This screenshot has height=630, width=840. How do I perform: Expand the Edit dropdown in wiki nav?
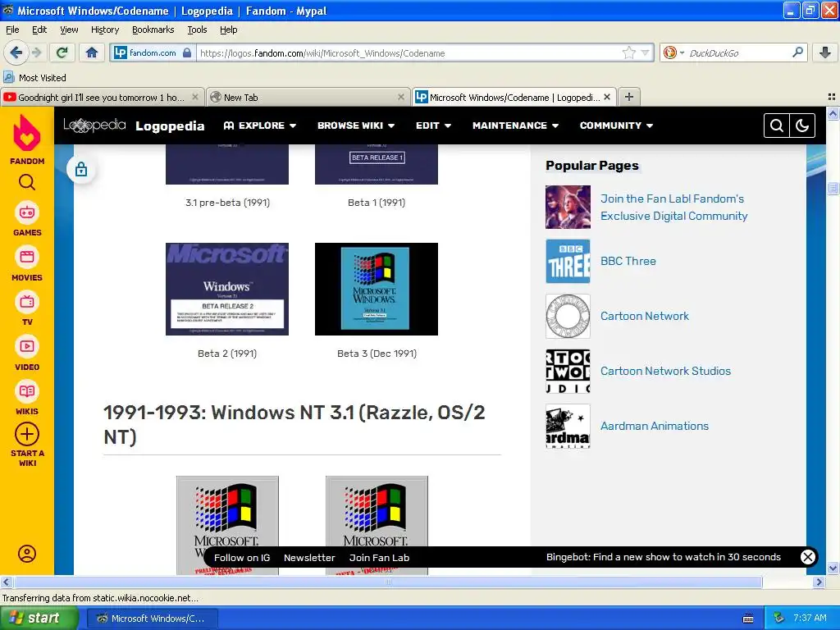click(433, 126)
